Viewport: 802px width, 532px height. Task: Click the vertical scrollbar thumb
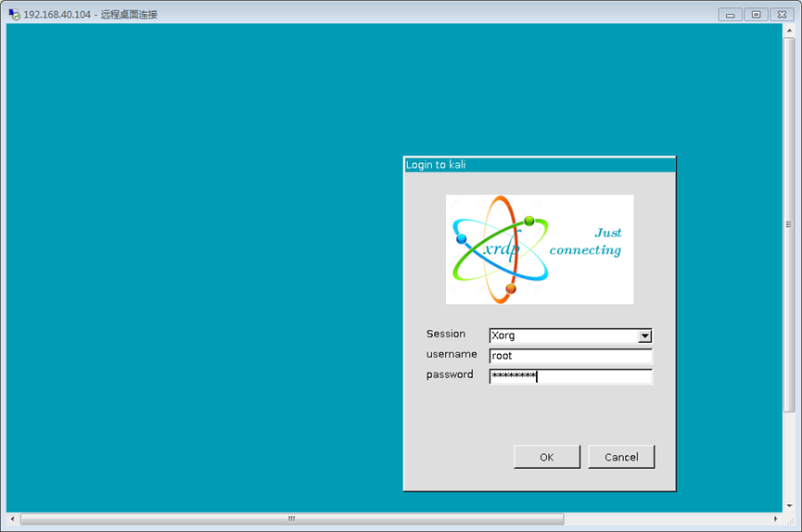click(x=789, y=224)
